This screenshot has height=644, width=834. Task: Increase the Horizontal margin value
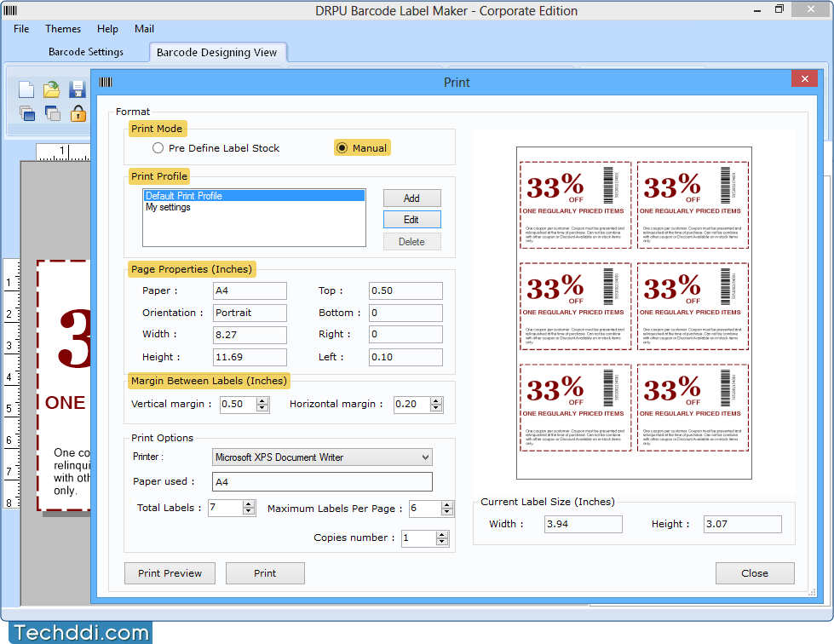436,400
